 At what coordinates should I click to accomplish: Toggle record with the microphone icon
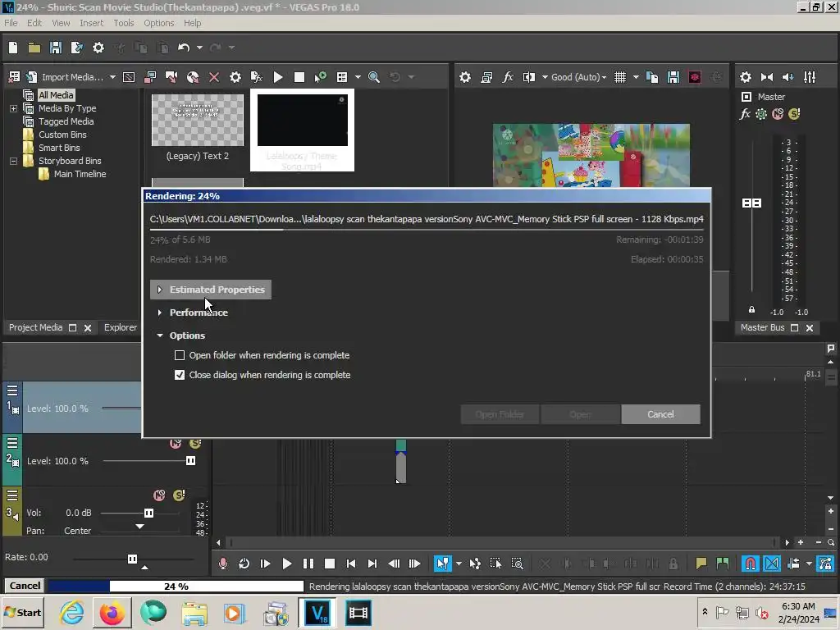223,564
